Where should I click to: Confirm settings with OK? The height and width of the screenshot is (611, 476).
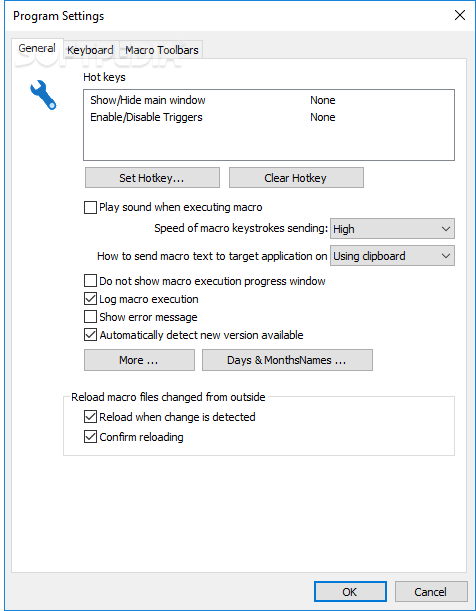(350, 592)
